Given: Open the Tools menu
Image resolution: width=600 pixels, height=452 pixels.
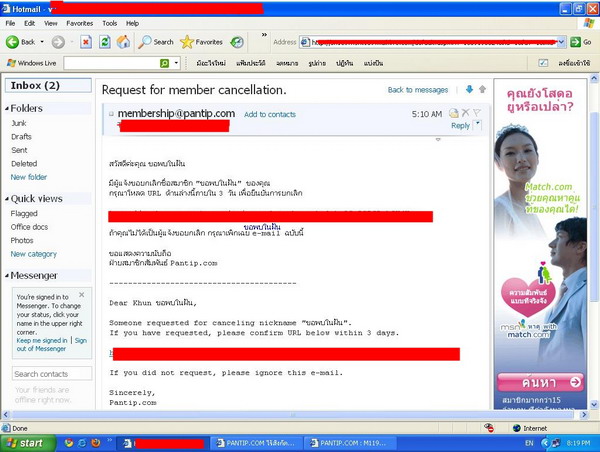Looking at the screenshot, I should tap(109, 23).
